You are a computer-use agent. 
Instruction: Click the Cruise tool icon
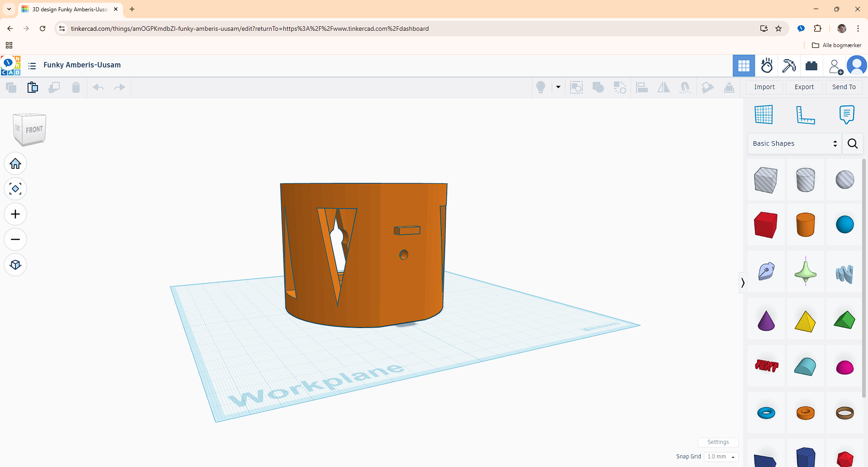[x=685, y=87]
